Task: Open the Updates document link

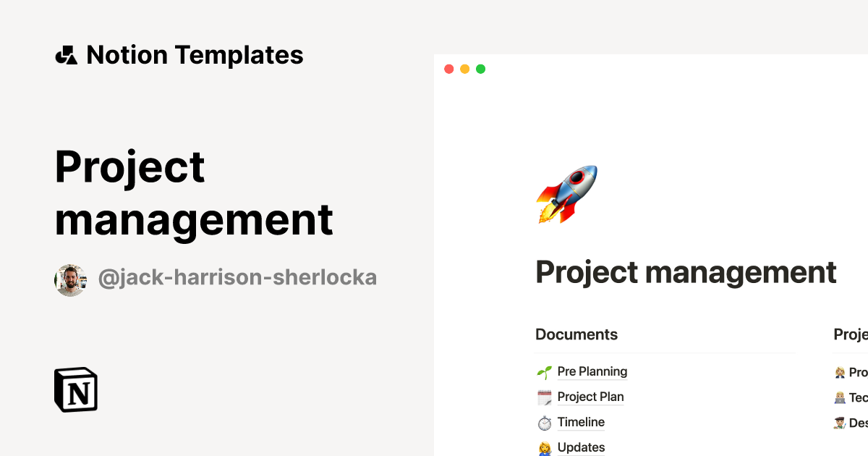Action: pyautogui.click(x=581, y=448)
